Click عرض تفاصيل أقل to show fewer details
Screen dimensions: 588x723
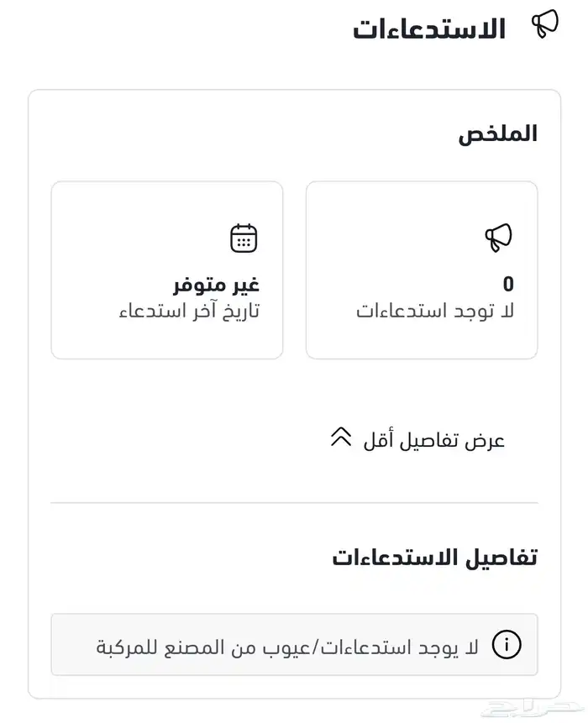tap(433, 440)
